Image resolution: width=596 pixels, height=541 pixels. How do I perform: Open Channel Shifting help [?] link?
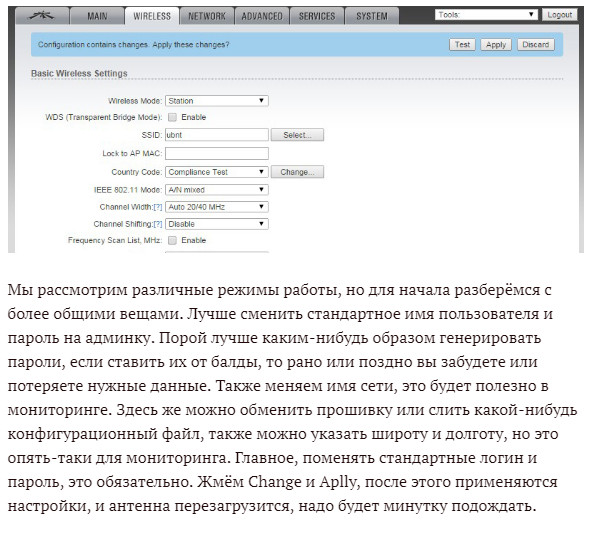coord(158,224)
